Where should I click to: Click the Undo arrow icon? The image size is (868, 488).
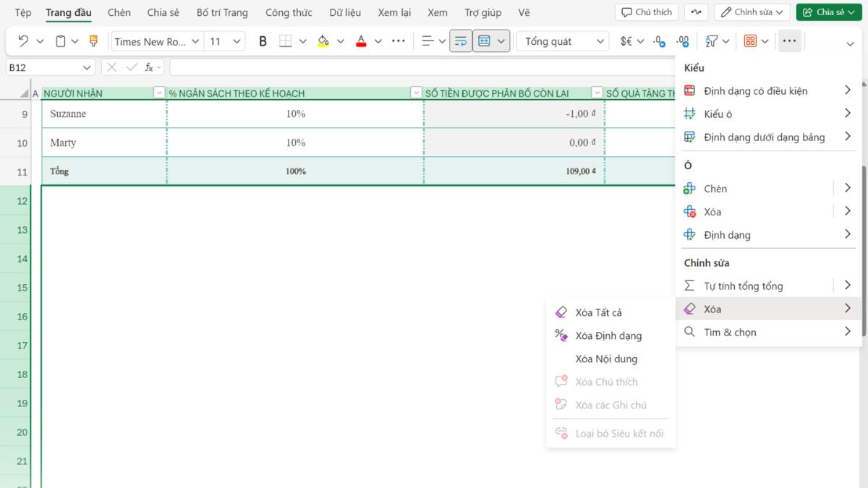[23, 41]
